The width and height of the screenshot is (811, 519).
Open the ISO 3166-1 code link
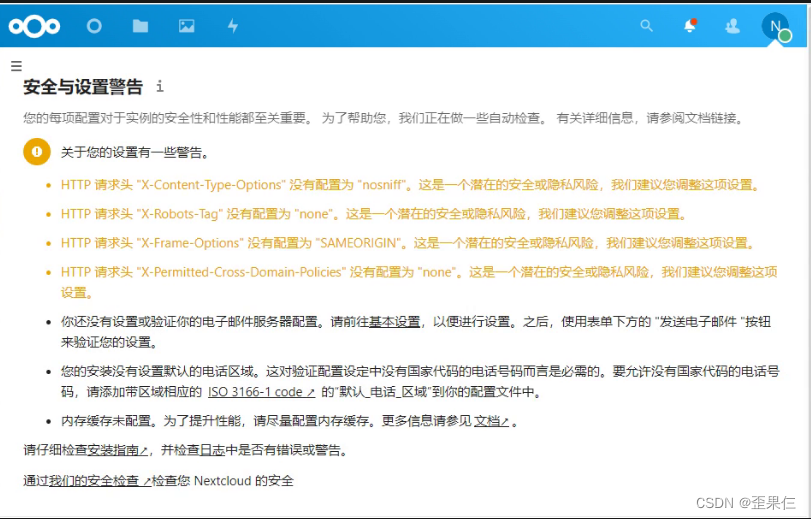261,392
